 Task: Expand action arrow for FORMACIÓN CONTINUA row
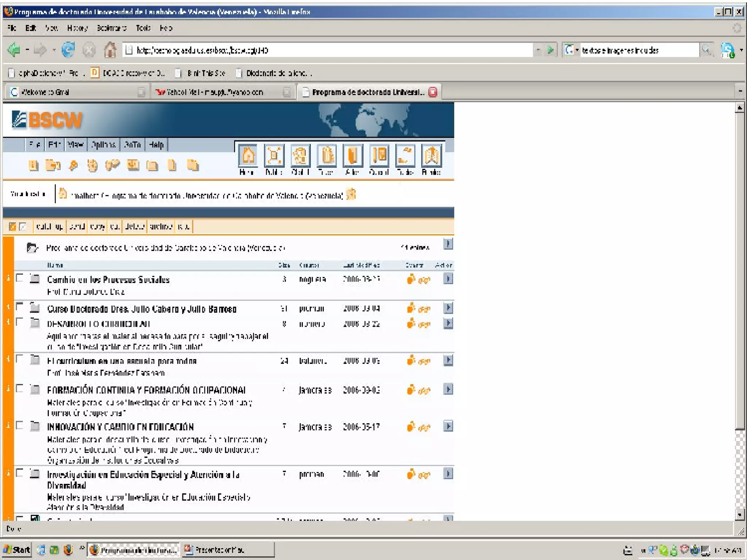tap(448, 389)
